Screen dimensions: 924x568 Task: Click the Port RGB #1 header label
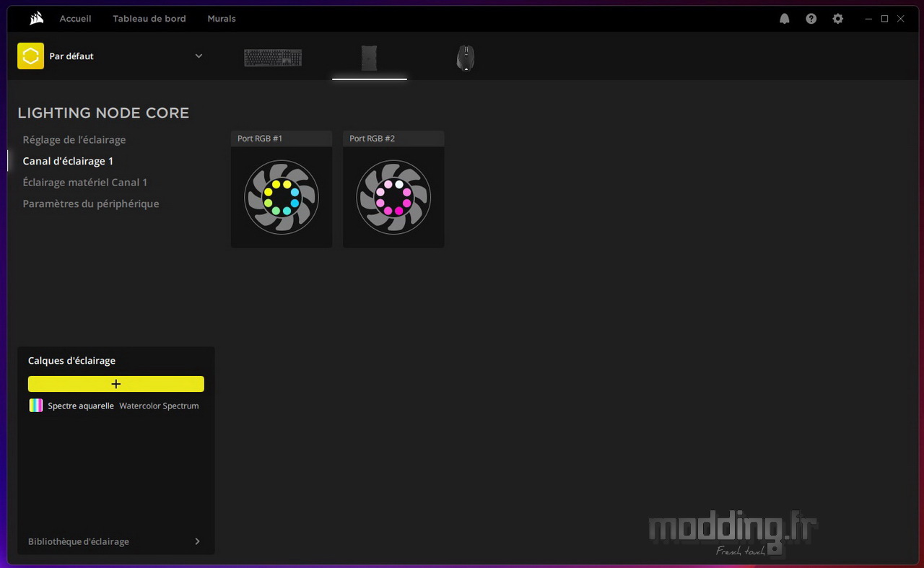pos(260,139)
